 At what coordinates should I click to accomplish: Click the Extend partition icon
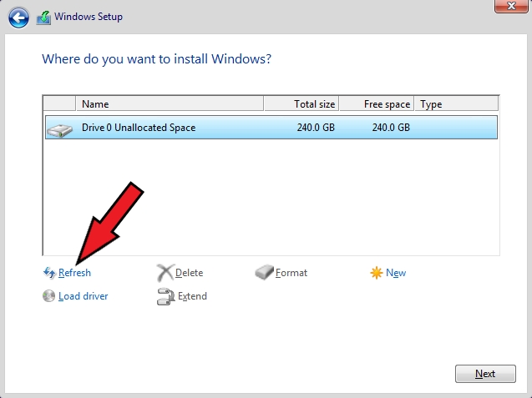point(165,296)
